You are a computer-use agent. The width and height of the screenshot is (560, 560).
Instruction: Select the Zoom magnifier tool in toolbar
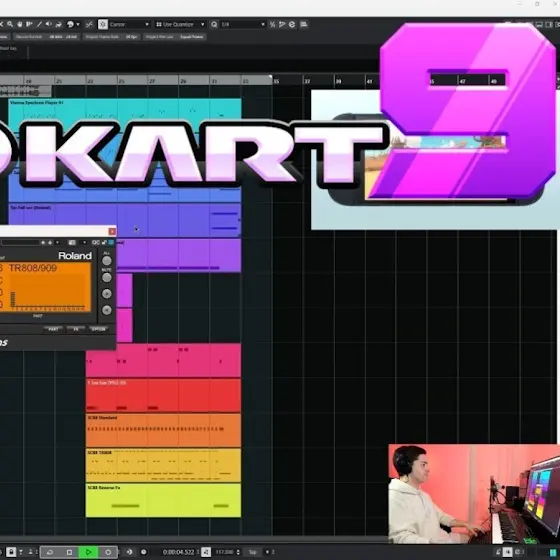[x=10, y=24]
